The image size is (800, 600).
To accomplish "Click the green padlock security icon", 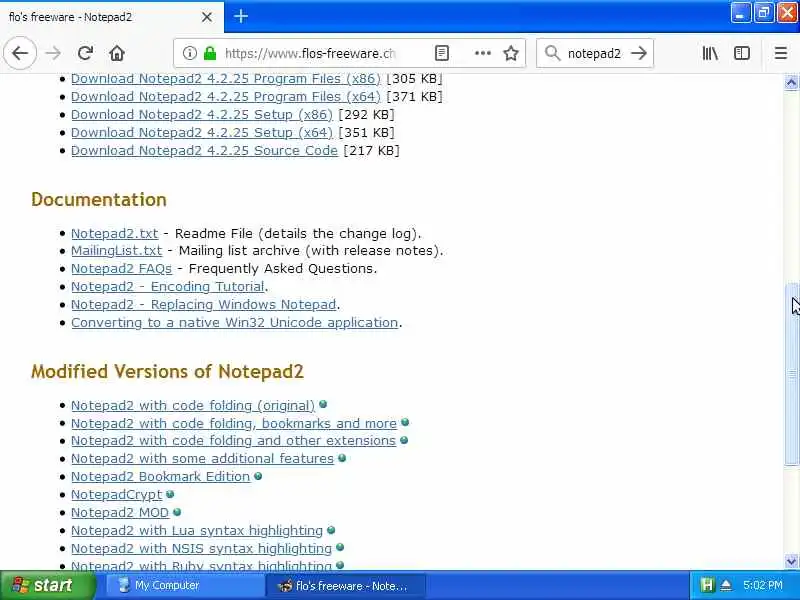I will tap(210, 53).
